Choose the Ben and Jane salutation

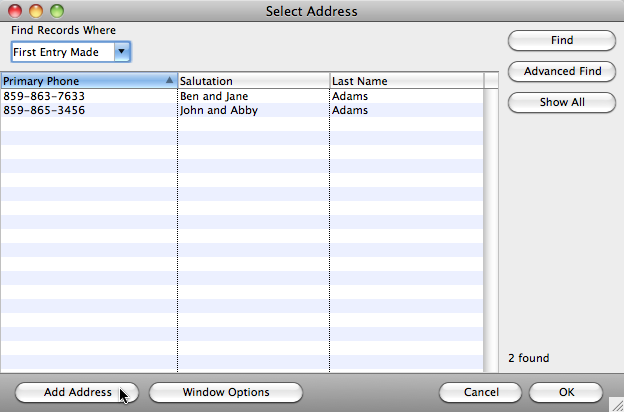click(214, 96)
